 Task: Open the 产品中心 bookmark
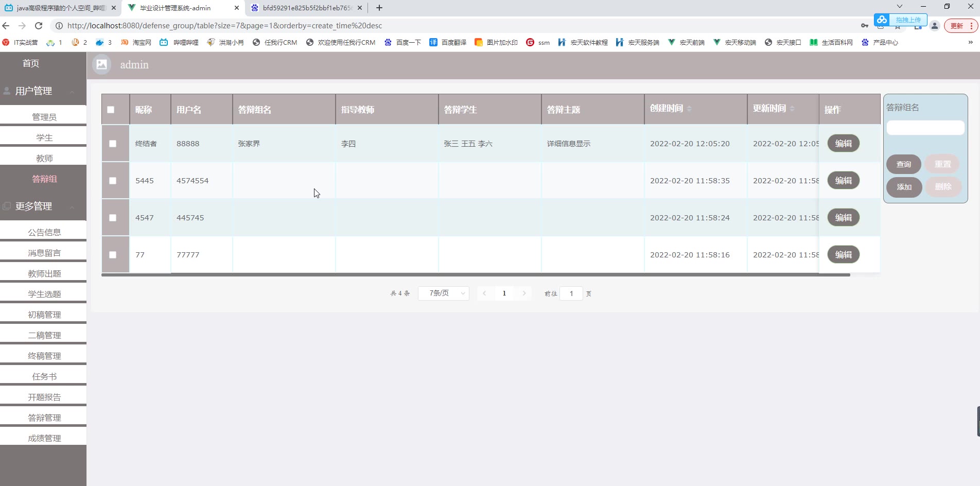880,42
